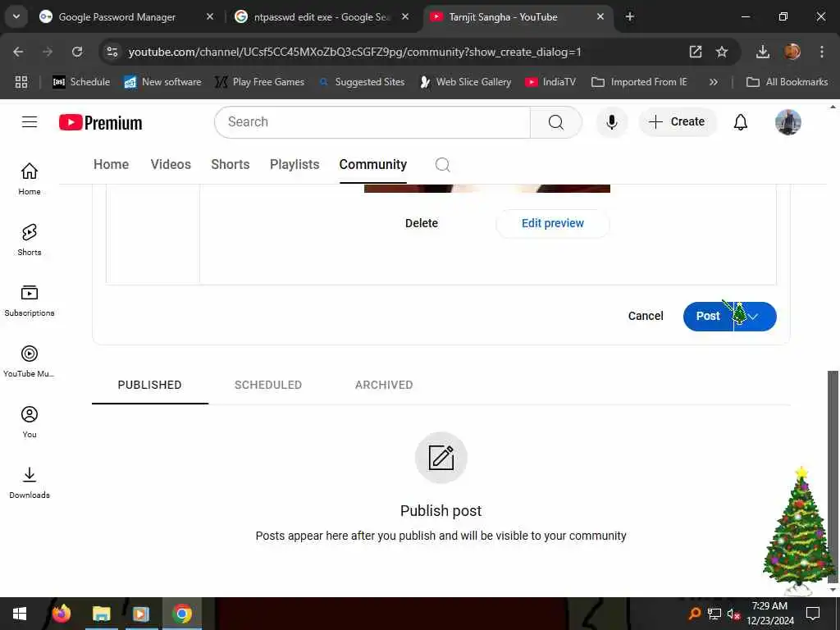Open File Explorer from the taskbar

(x=101, y=614)
